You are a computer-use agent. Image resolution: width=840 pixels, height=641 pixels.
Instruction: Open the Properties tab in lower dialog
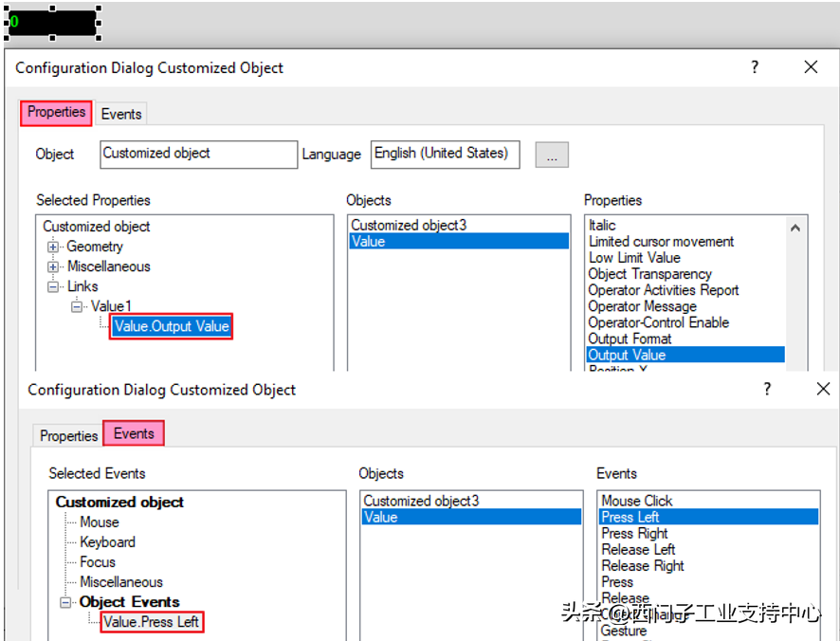(68, 436)
